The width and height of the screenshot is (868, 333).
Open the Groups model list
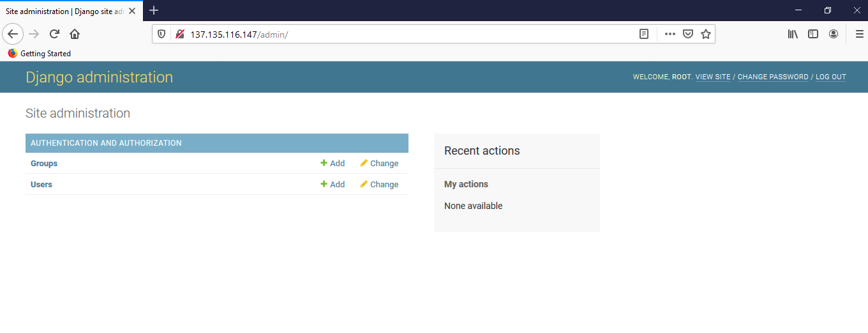tap(44, 164)
